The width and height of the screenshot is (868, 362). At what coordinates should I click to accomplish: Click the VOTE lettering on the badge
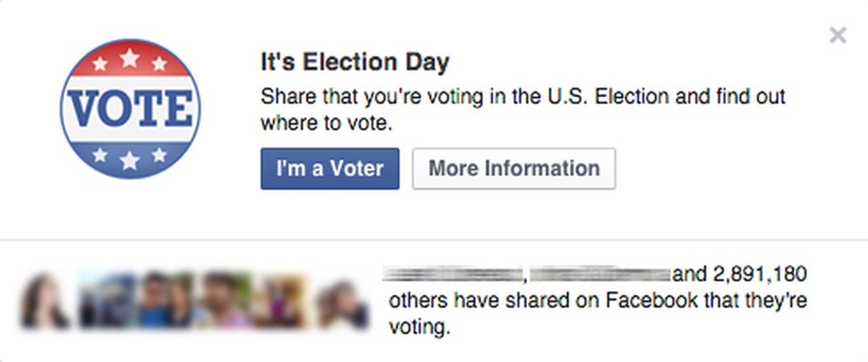coord(130,109)
